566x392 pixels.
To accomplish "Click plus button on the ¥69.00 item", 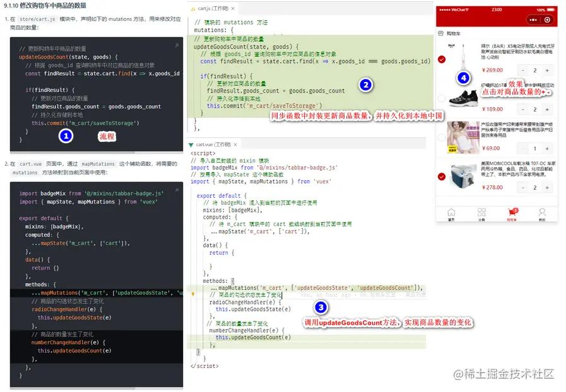I will [x=547, y=149].
